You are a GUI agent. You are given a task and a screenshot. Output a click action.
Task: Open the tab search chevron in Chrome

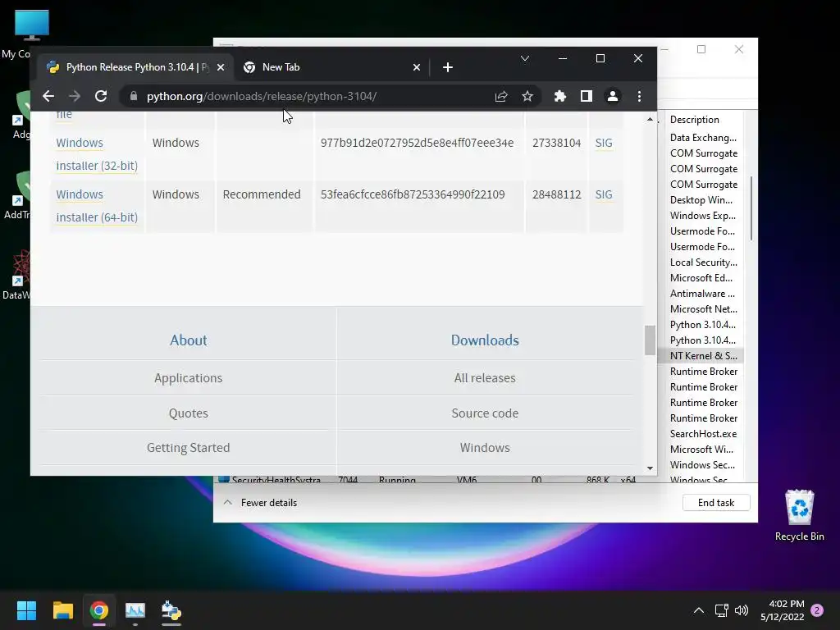tap(525, 58)
